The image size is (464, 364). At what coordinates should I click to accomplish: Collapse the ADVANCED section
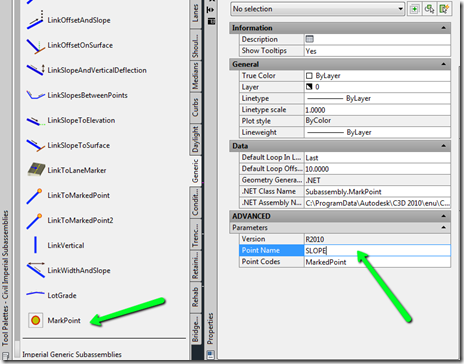point(444,216)
